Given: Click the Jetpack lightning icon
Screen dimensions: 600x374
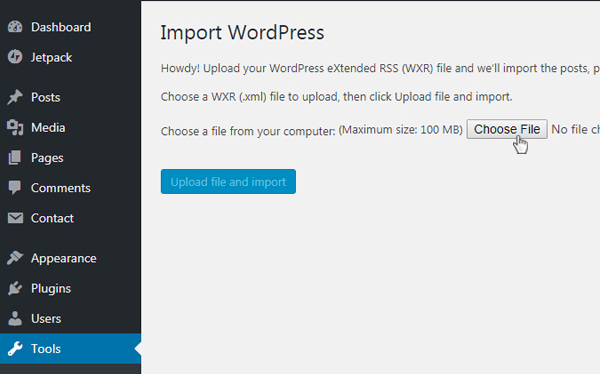Looking at the screenshot, I should coord(15,57).
